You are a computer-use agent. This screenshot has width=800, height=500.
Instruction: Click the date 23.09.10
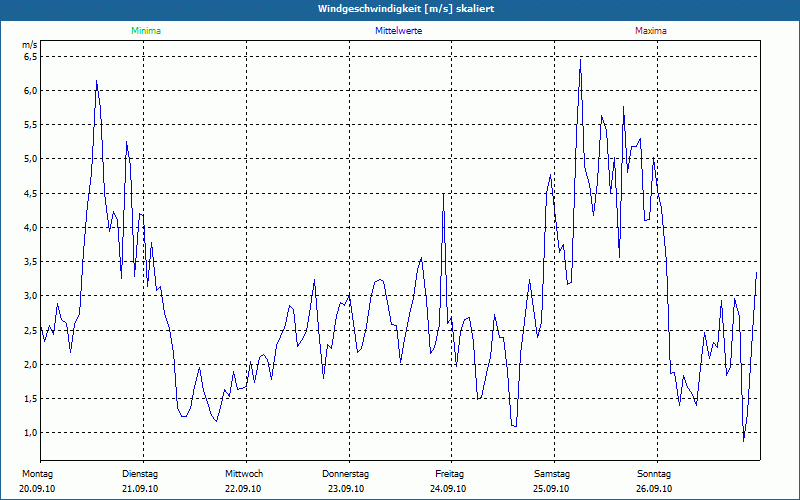[x=346, y=489]
